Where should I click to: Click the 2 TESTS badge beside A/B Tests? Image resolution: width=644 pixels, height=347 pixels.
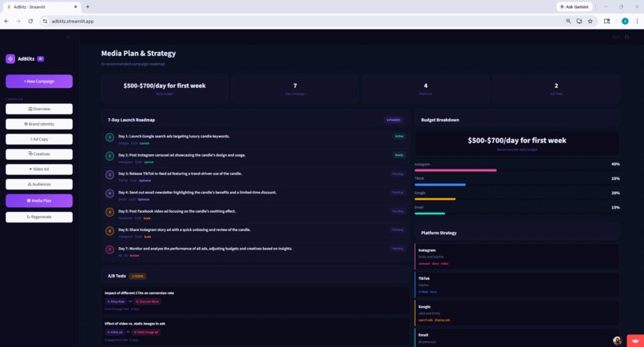point(137,277)
